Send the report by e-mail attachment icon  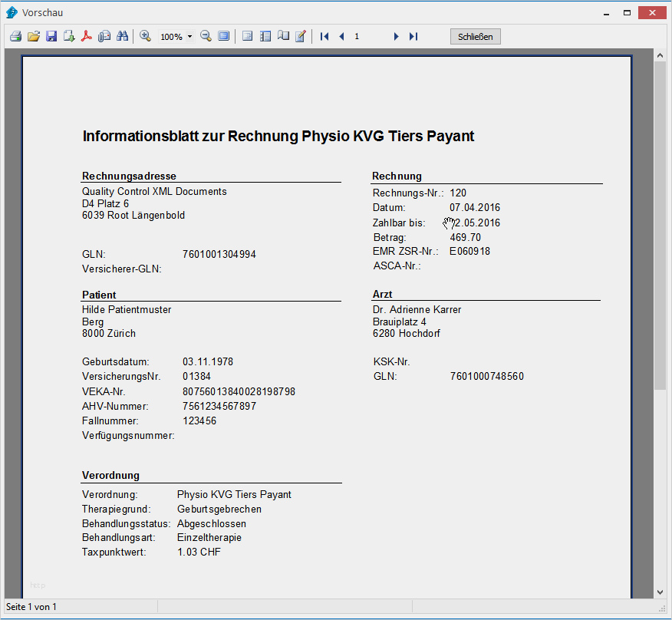click(104, 36)
